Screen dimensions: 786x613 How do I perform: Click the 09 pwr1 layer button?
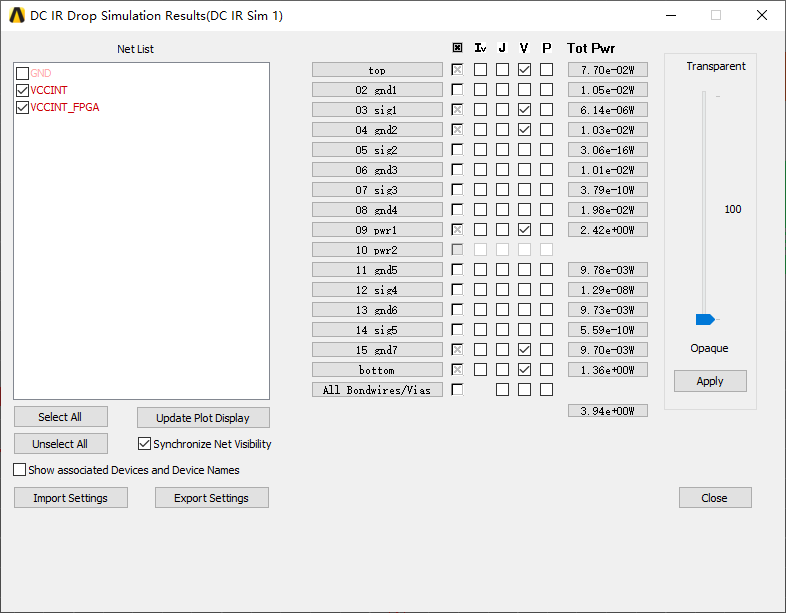377,230
